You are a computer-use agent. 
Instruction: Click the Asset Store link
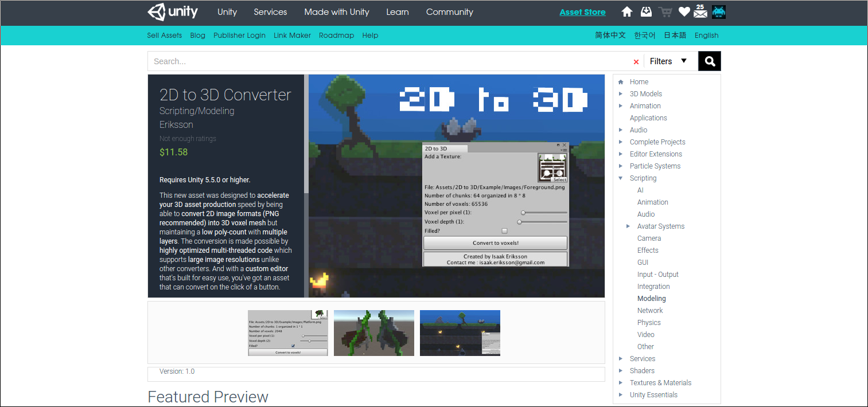click(582, 11)
